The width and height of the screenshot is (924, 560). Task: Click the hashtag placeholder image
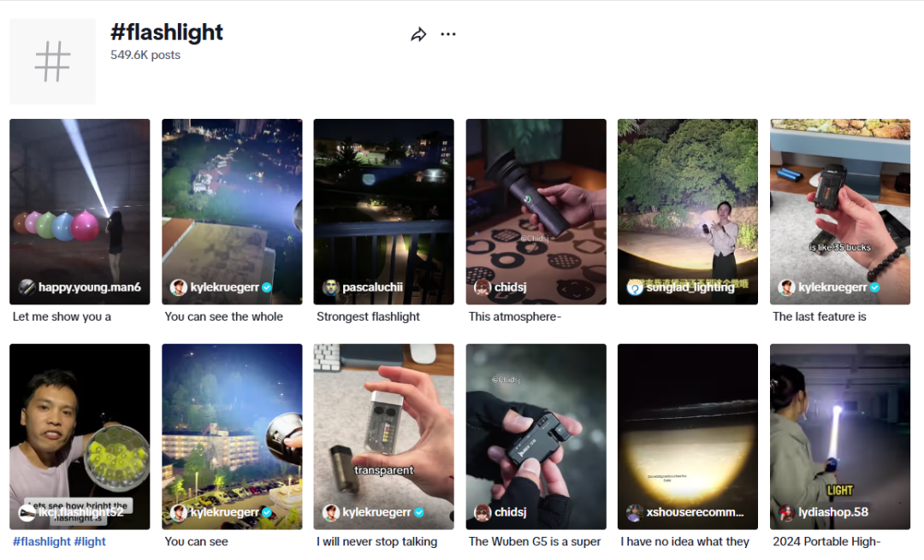tap(52, 62)
